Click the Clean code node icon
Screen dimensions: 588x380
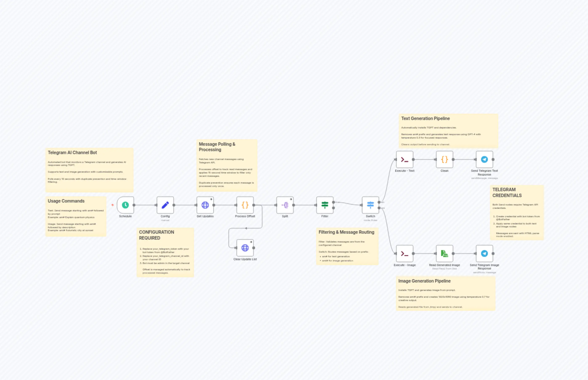(x=444, y=159)
